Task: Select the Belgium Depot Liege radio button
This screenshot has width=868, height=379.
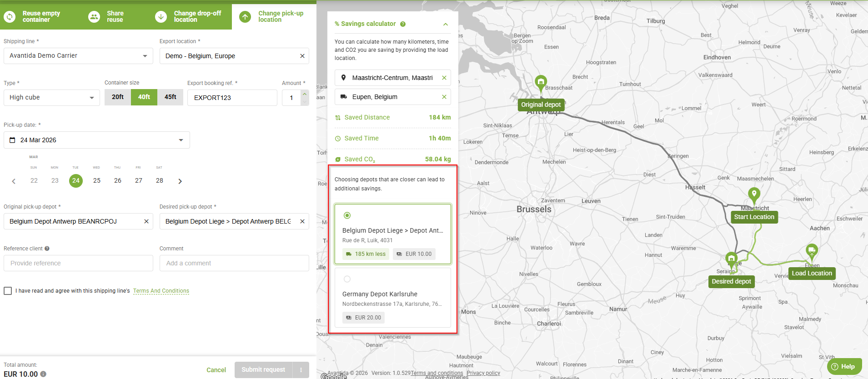Action: click(347, 215)
